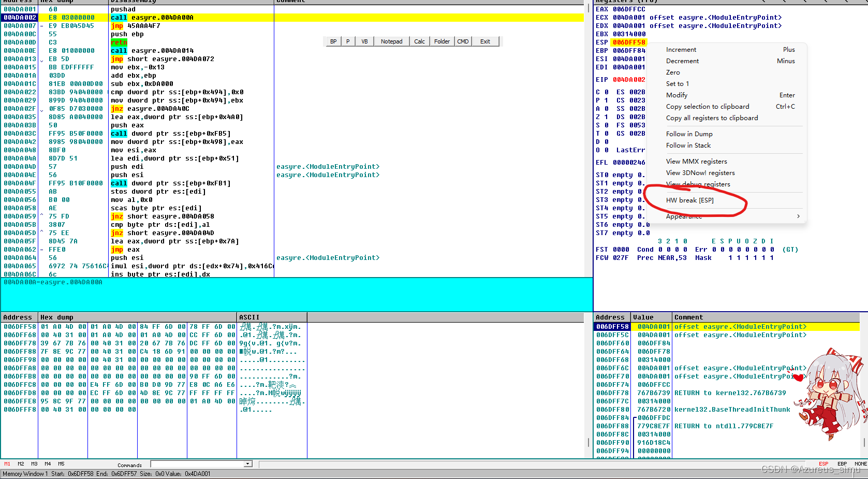Select EBP stack-relative mode in the status bar
Screen dimensions: 868x479
click(x=842, y=464)
